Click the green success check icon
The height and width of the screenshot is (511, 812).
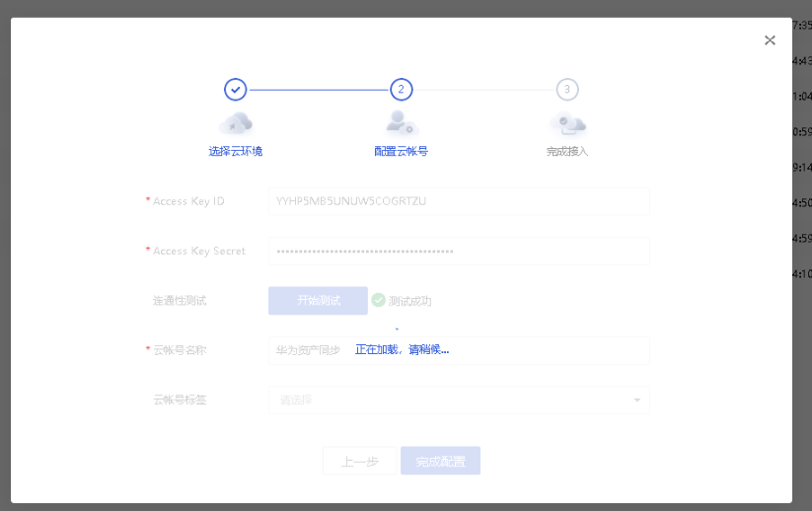(x=379, y=300)
